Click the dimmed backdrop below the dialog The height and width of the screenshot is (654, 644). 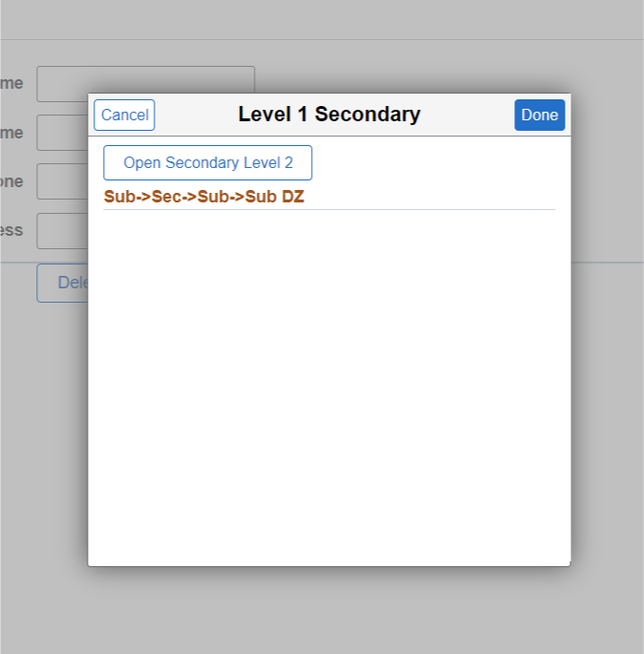329,611
